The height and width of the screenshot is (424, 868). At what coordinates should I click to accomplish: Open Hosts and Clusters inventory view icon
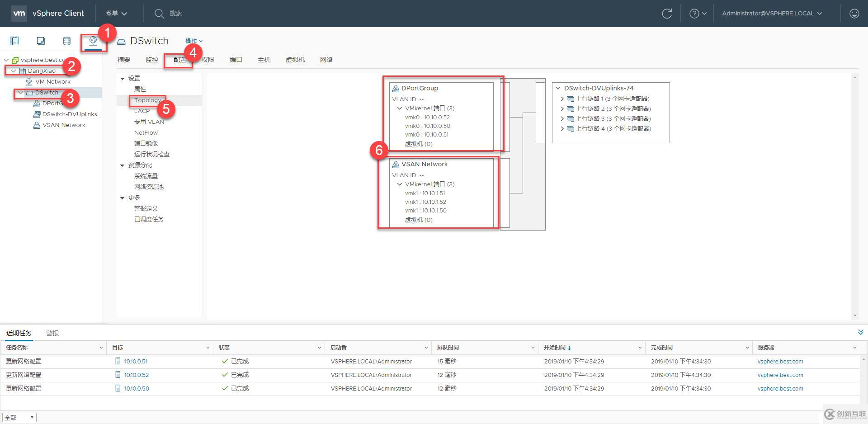click(x=14, y=41)
